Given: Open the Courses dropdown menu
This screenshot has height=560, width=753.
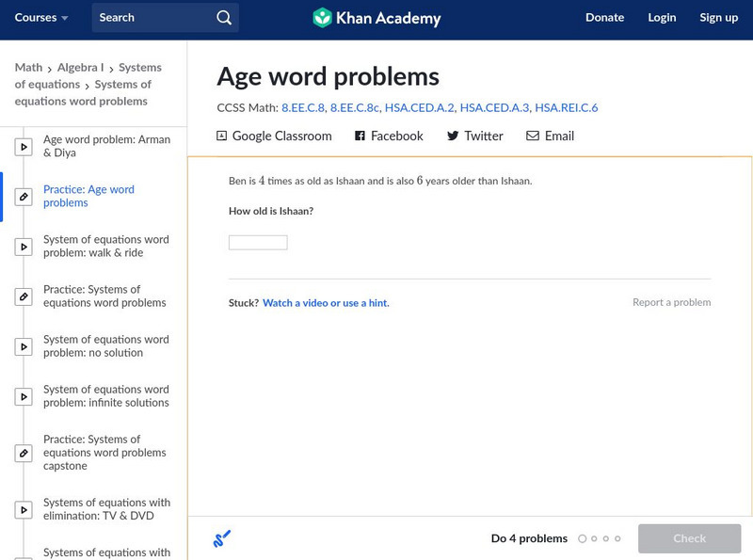Looking at the screenshot, I should [41, 18].
